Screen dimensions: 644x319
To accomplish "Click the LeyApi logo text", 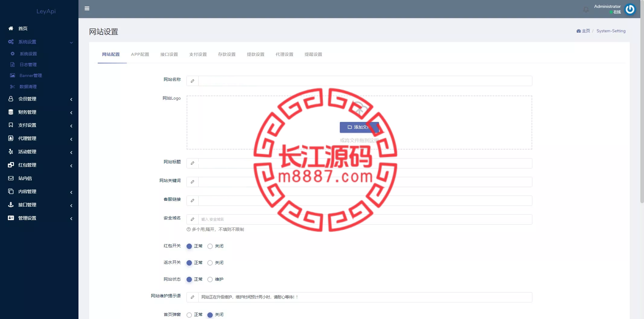I will point(46,11).
